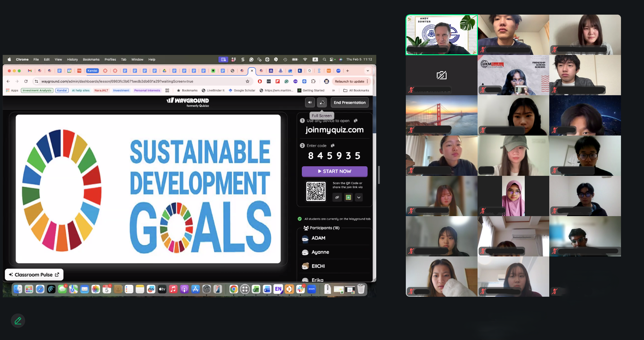Open Chrome File menu
This screenshot has height=340, width=644.
coord(36,59)
